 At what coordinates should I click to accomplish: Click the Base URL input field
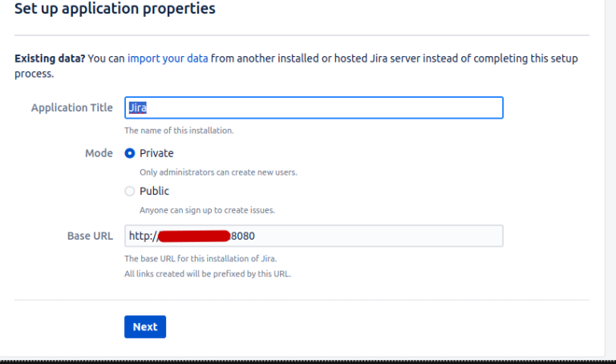tap(314, 236)
